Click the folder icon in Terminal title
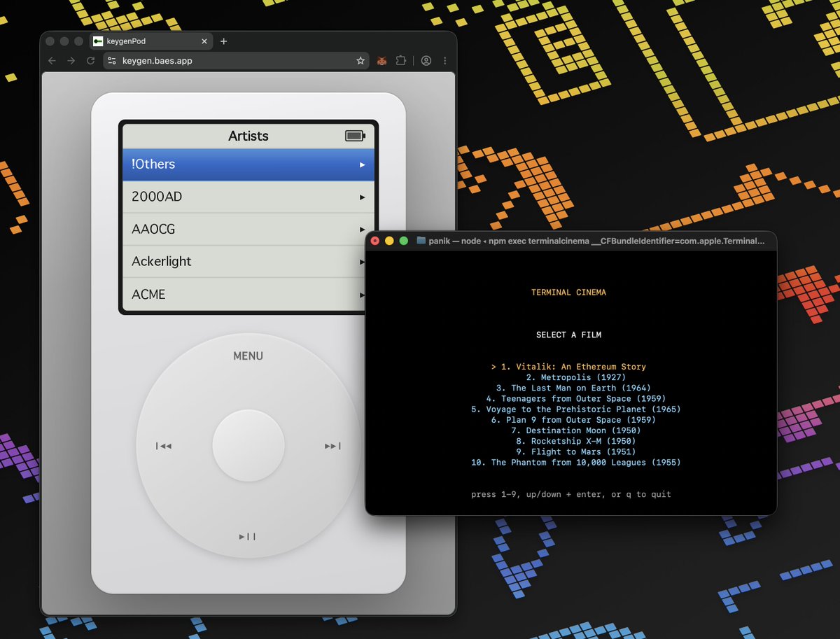Screen dimensions: 840x639 (421, 241)
